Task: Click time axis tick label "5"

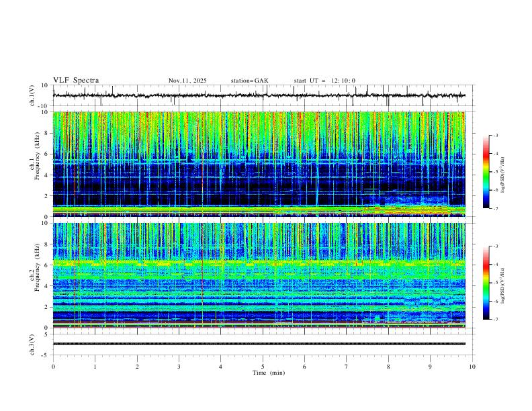Action: point(263,367)
